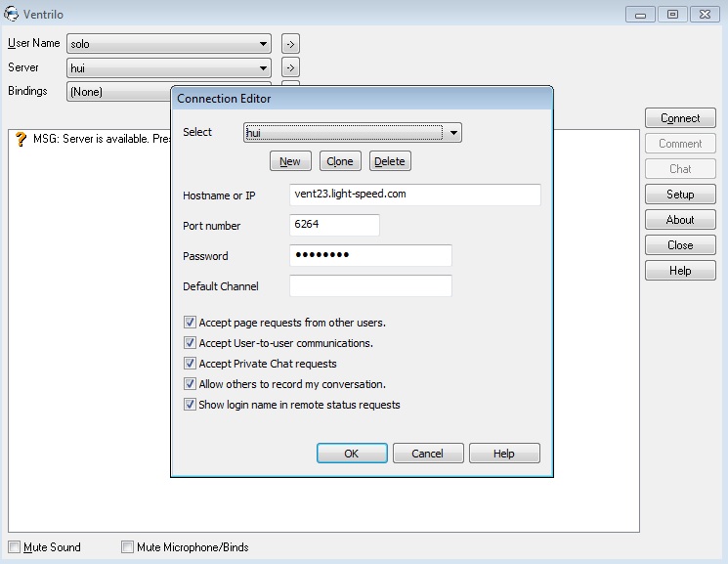
Task: Toggle Allow others to record my conversation
Action: [190, 384]
